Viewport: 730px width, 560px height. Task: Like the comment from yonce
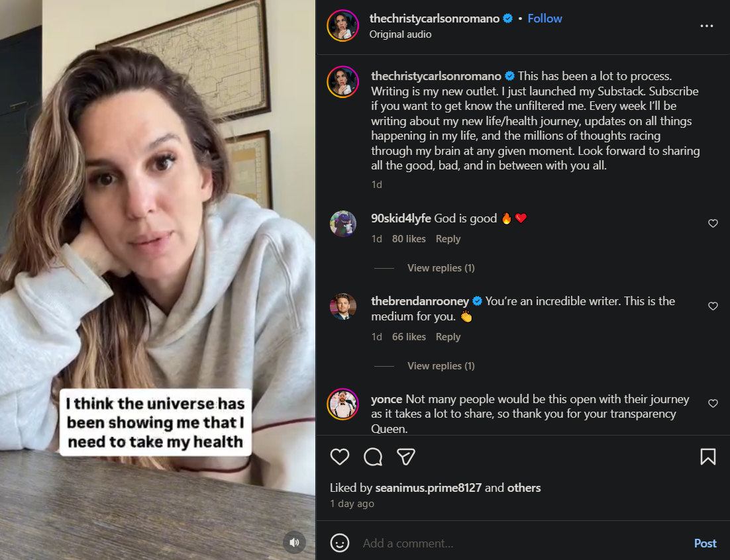[713, 403]
